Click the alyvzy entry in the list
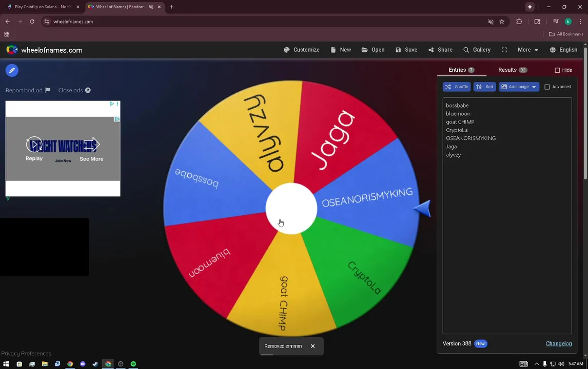The height and width of the screenshot is (369, 588). (x=454, y=155)
